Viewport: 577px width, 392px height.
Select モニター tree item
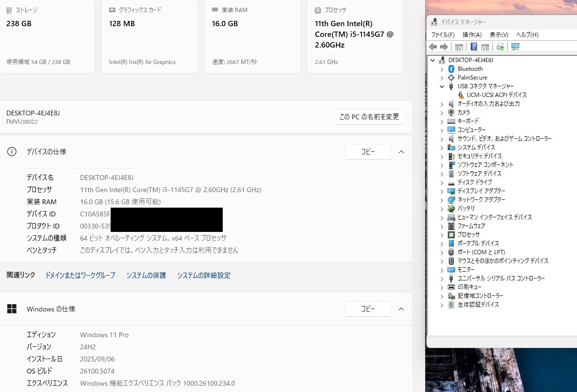[x=466, y=270]
